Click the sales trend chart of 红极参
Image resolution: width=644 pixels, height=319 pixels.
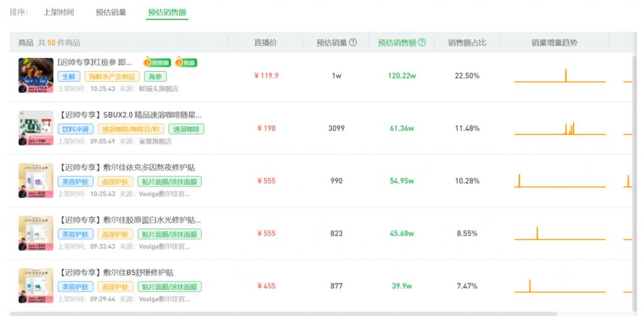pos(559,76)
